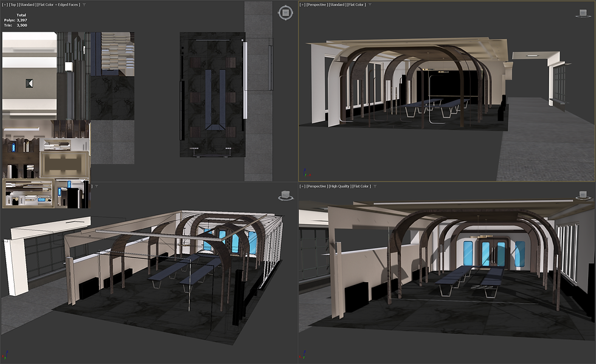This screenshot has height=364, width=596.
Task: Click the 'Polys: 3,397' statistics text
Action: pyautogui.click(x=16, y=20)
